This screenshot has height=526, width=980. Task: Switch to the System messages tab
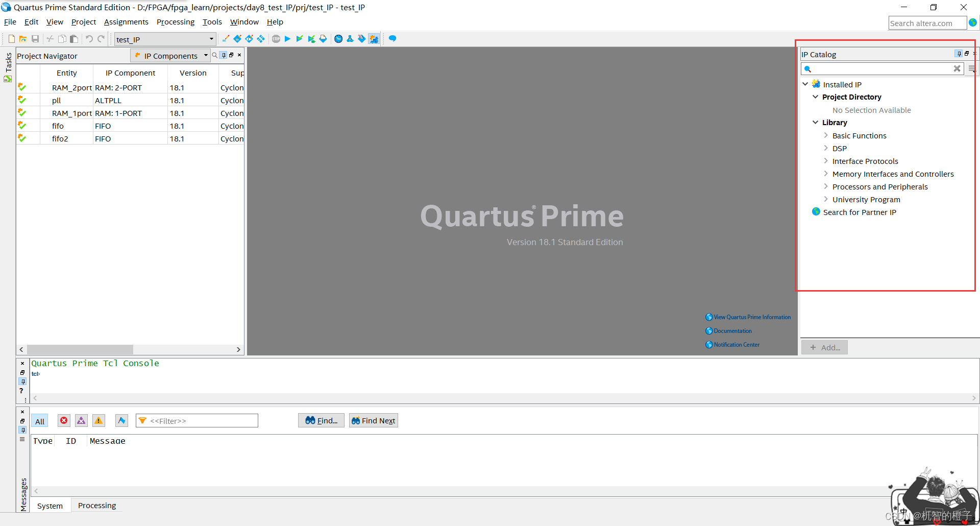coord(50,506)
